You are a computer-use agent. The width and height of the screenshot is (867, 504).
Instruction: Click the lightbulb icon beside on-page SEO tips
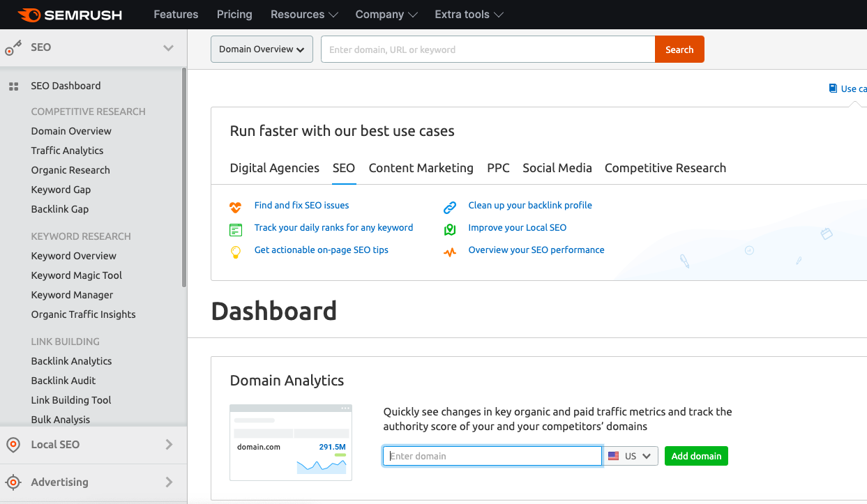[236, 252]
